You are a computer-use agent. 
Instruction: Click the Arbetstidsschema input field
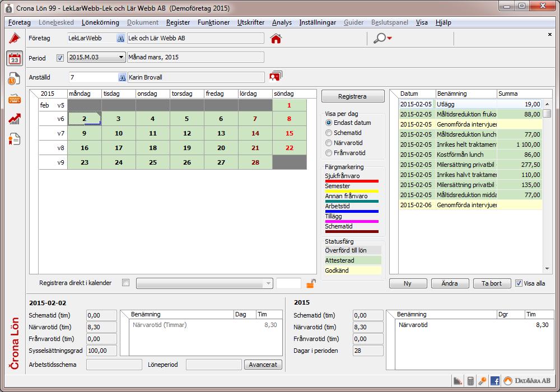click(x=114, y=365)
